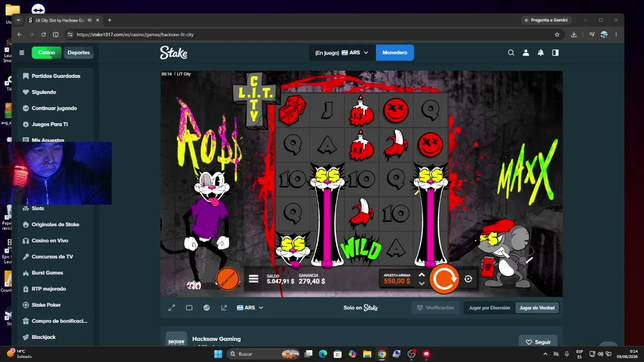Open Partidas Guardadas in sidebar
The image size is (644, 362).
(55, 76)
